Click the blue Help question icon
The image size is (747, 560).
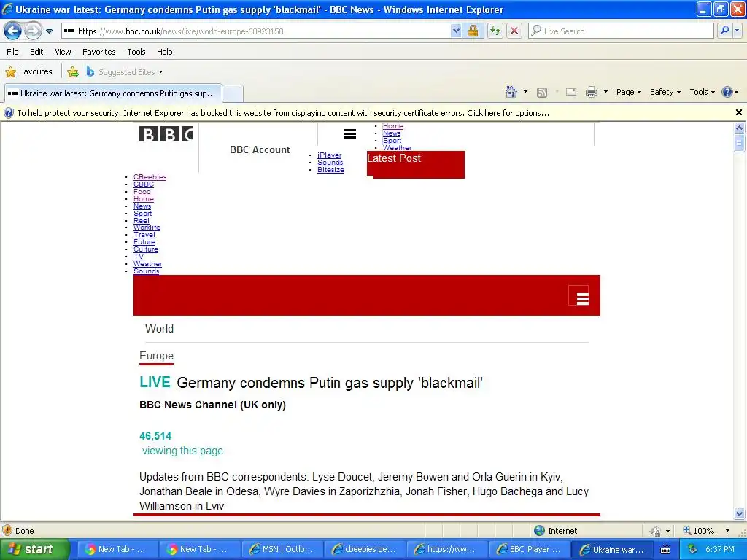click(x=727, y=92)
